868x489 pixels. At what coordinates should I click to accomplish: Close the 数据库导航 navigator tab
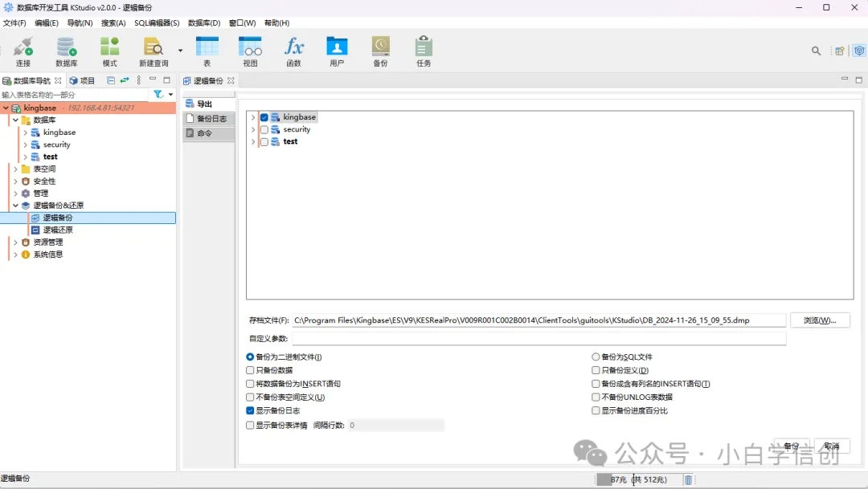tap(58, 80)
